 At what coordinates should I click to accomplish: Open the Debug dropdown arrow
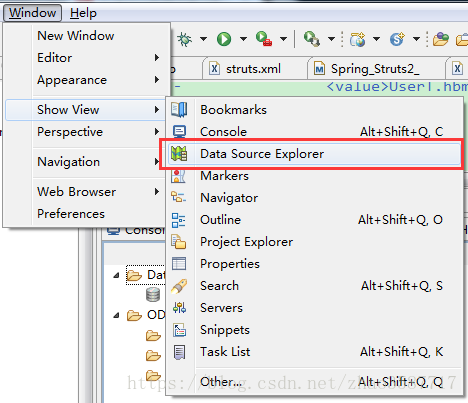203,39
